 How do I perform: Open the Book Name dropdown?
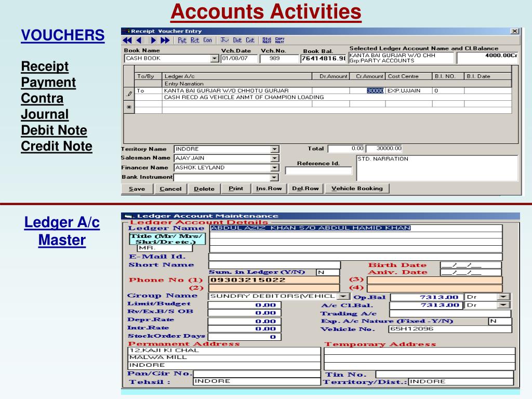coord(215,59)
